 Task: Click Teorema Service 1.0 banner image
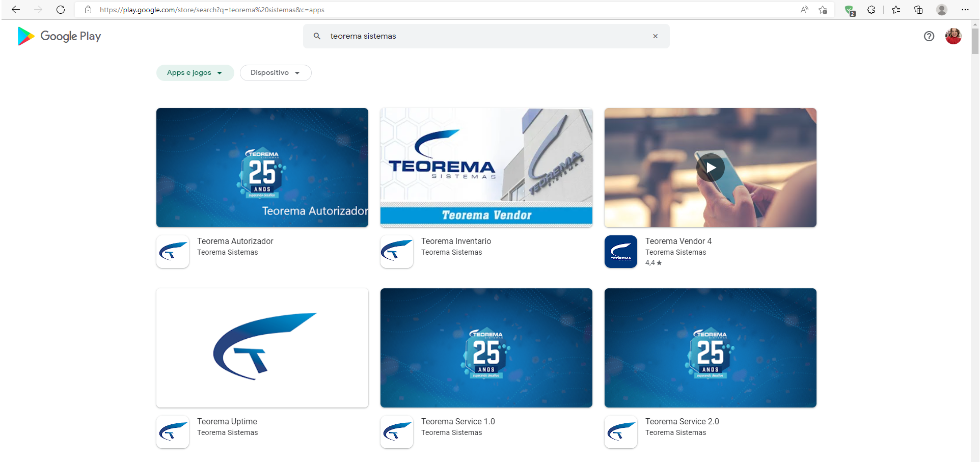[x=486, y=348]
